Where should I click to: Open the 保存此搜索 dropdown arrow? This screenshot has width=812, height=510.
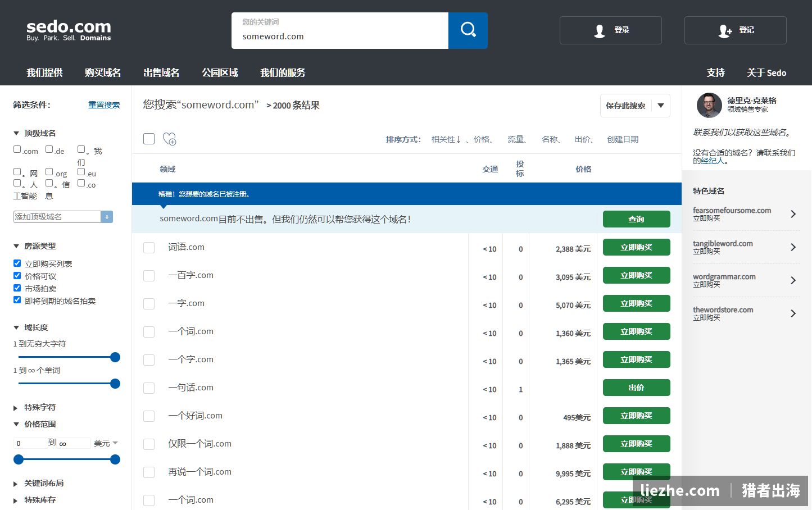tap(661, 106)
